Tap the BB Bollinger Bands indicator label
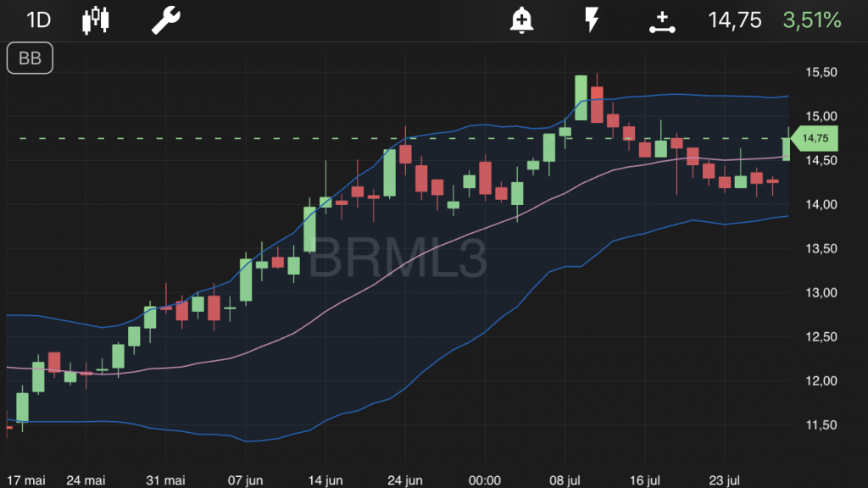The image size is (868, 488). point(30,58)
